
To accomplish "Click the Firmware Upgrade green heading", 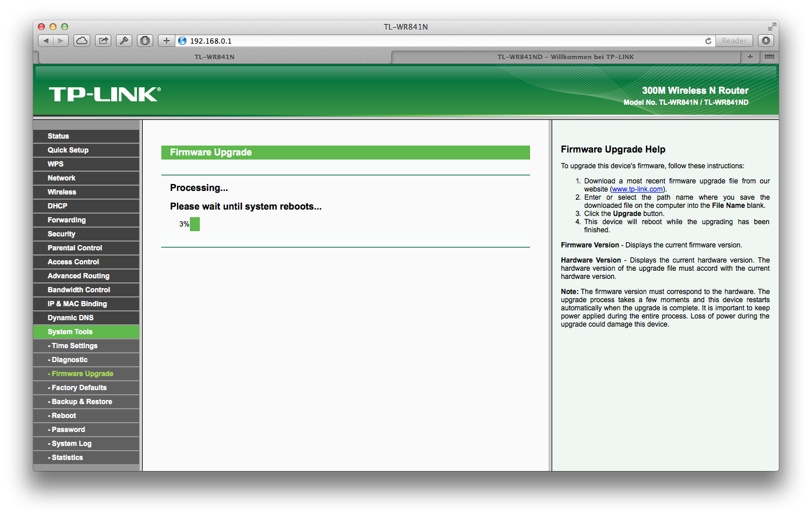I will tap(345, 153).
